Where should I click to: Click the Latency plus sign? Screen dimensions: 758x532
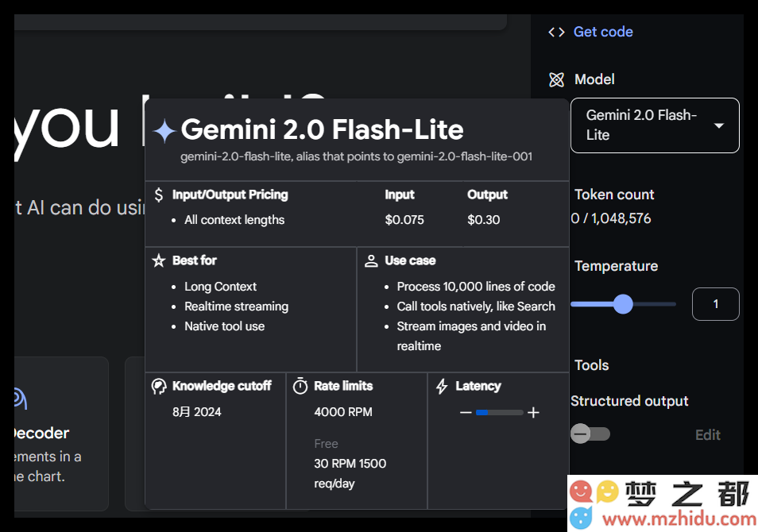click(x=533, y=413)
